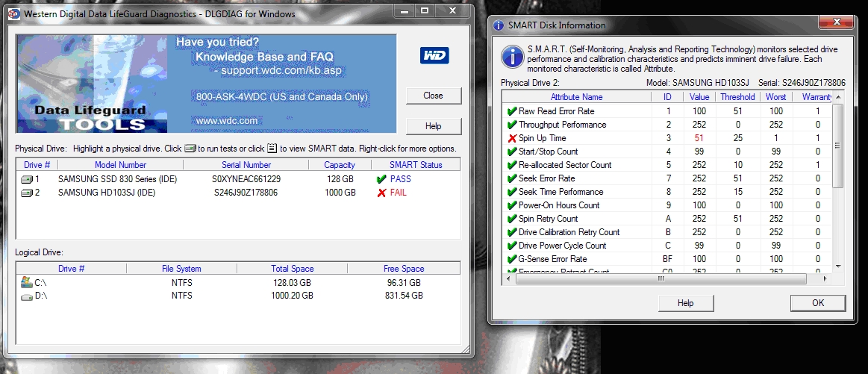The image size is (868, 374).
Task: Click the 1000 GB capacity cell
Action: click(340, 193)
